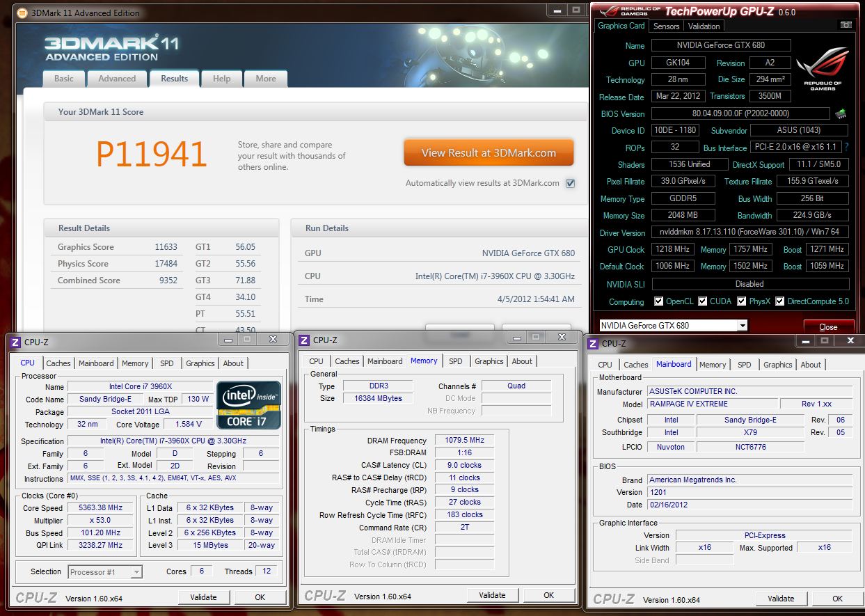Switch to the Advanced tab in 3DMark 11
Screen dimensions: 865x616
coord(117,79)
